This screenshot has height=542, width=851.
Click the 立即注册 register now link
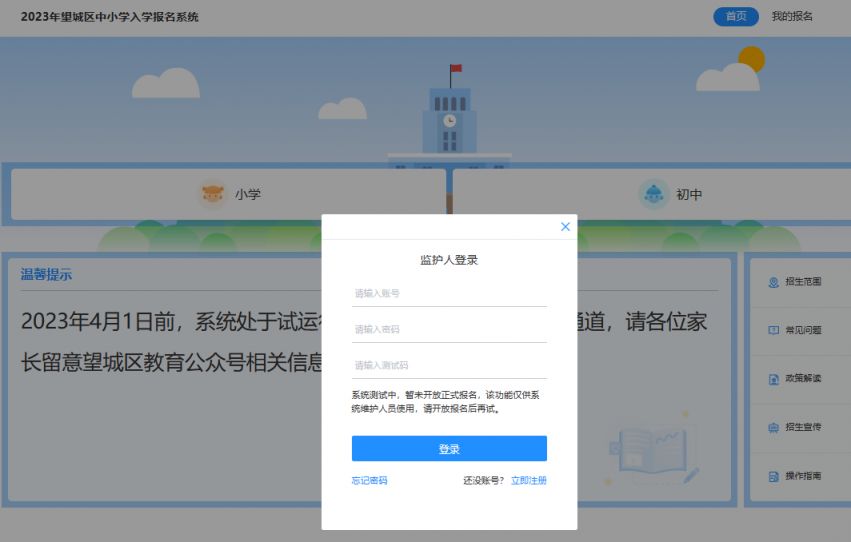click(529, 480)
